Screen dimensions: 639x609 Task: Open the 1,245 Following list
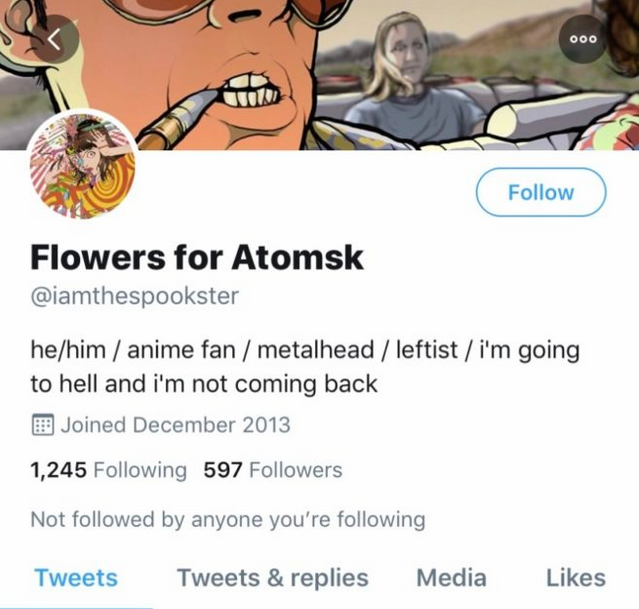[109, 470]
